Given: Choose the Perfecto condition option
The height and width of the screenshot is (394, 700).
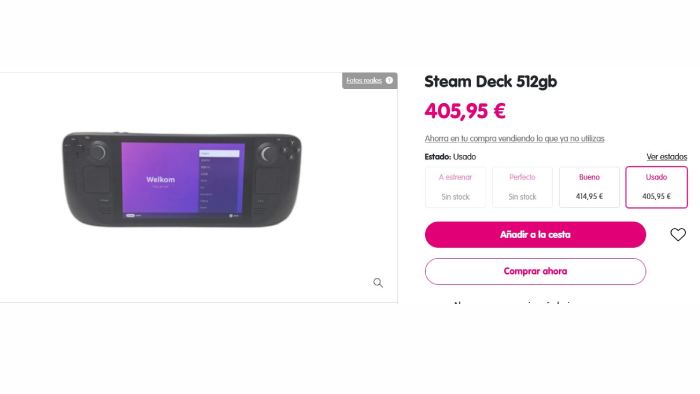Looking at the screenshot, I should point(522,187).
